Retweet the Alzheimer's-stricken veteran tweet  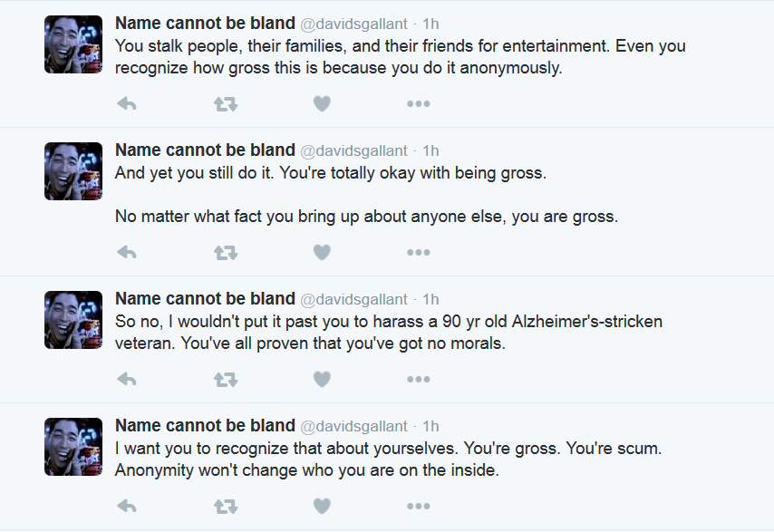pyautogui.click(x=226, y=380)
